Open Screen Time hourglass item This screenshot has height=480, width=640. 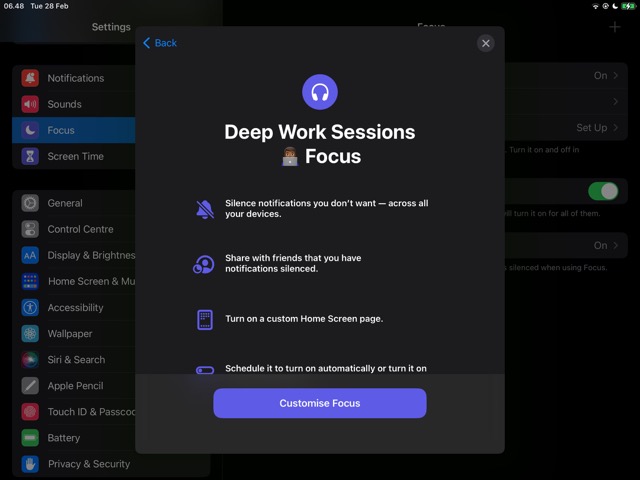click(x=30, y=156)
